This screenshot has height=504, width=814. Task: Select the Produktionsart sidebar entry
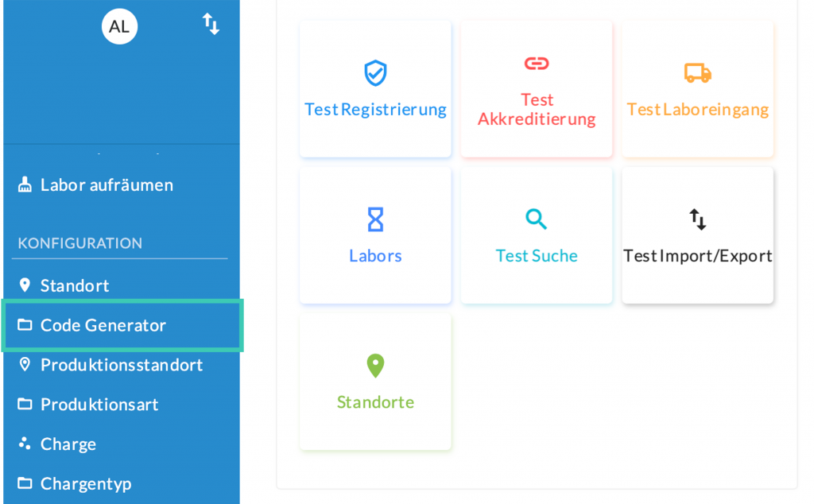pos(99,405)
